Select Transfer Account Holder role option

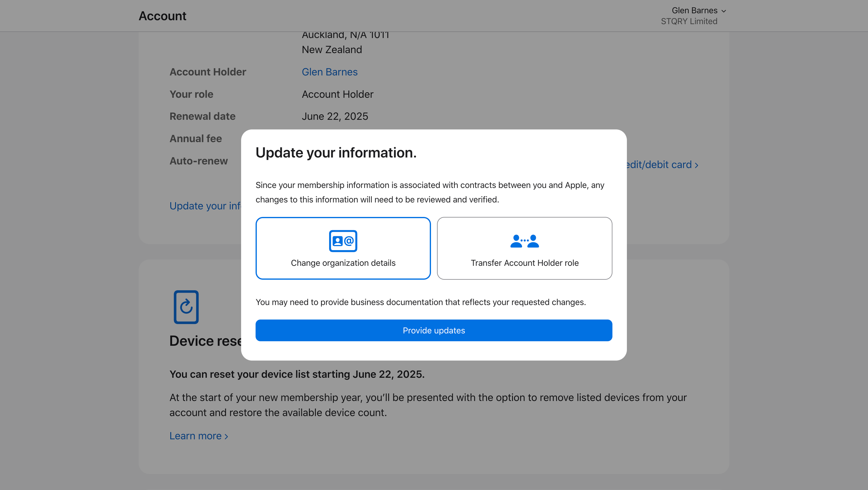pos(524,248)
